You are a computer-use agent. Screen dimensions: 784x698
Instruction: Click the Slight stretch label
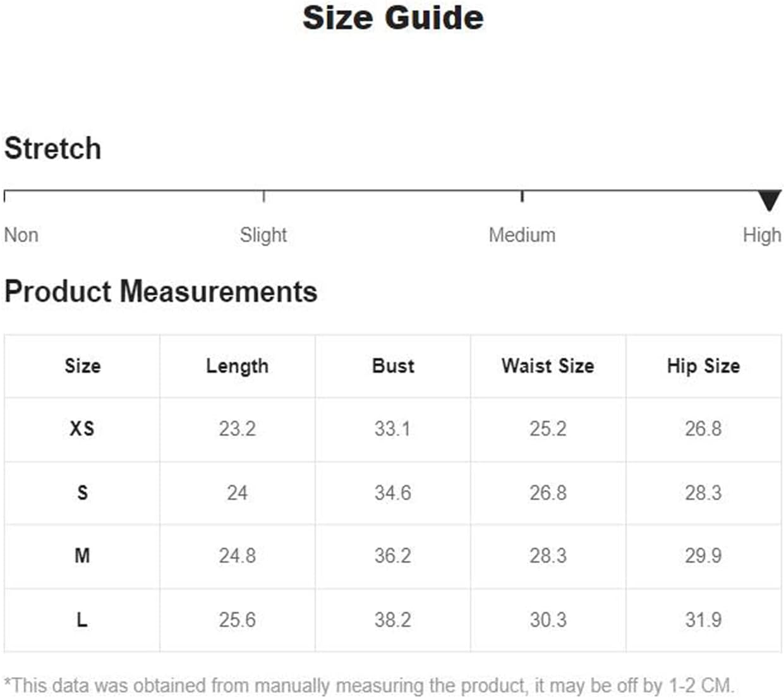[263, 235]
